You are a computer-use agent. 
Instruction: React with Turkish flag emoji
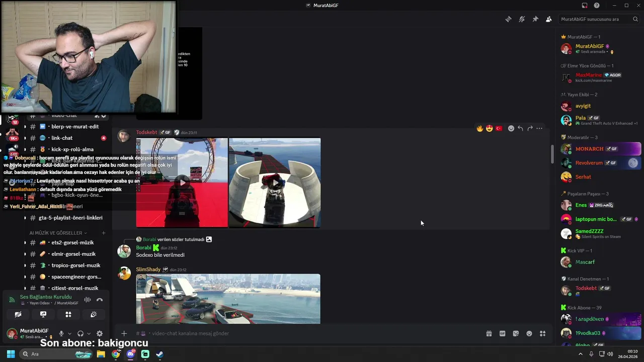click(499, 128)
